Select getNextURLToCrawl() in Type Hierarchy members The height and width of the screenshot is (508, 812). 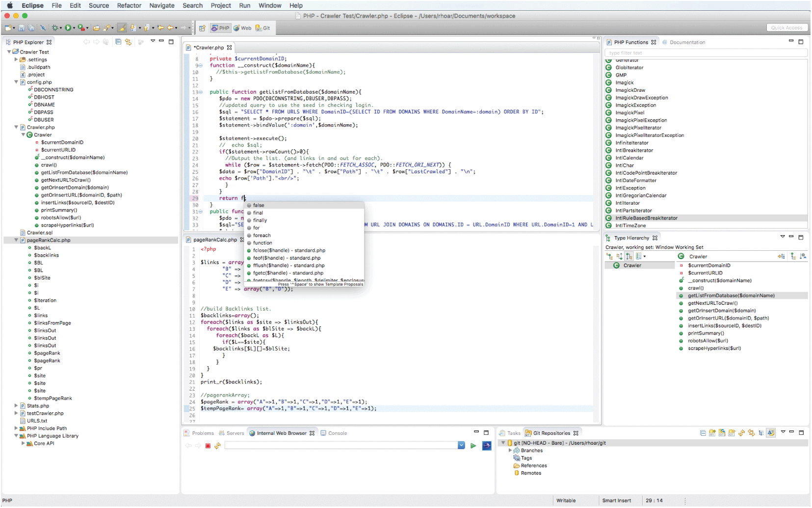(712, 303)
